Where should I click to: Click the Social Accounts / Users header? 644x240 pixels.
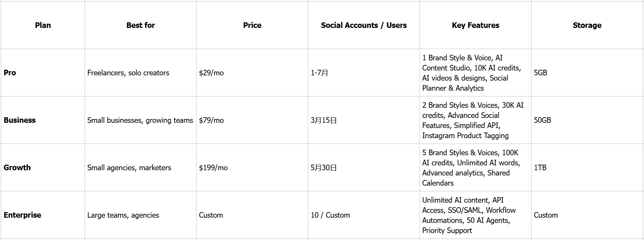364,25
